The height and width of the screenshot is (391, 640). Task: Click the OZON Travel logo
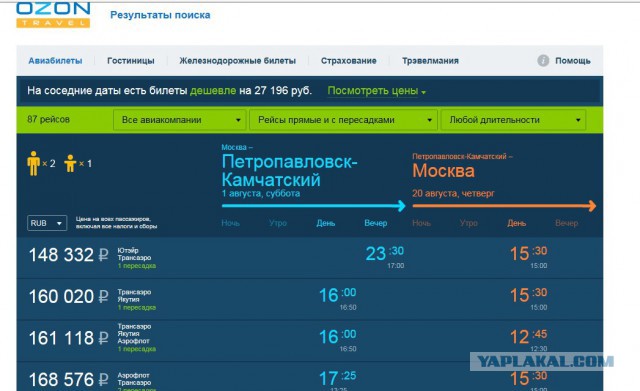(53, 15)
